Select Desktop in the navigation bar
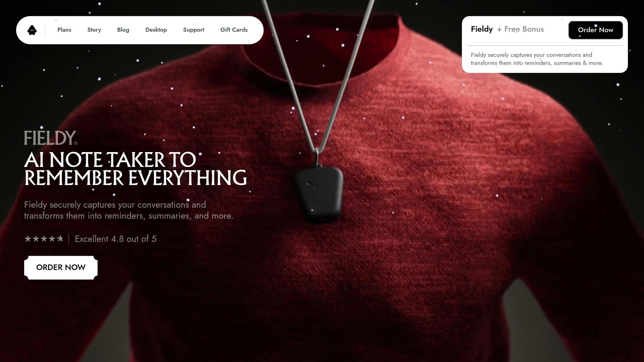Image resolution: width=644 pixels, height=362 pixels. click(156, 30)
